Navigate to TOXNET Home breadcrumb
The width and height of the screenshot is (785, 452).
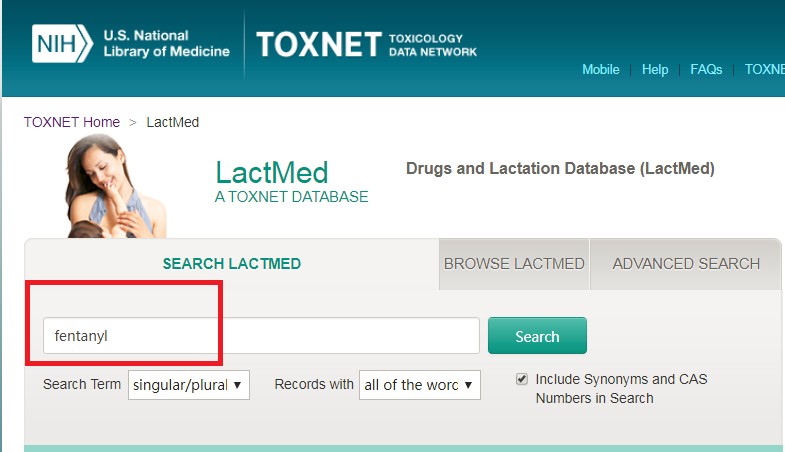pyautogui.click(x=72, y=122)
